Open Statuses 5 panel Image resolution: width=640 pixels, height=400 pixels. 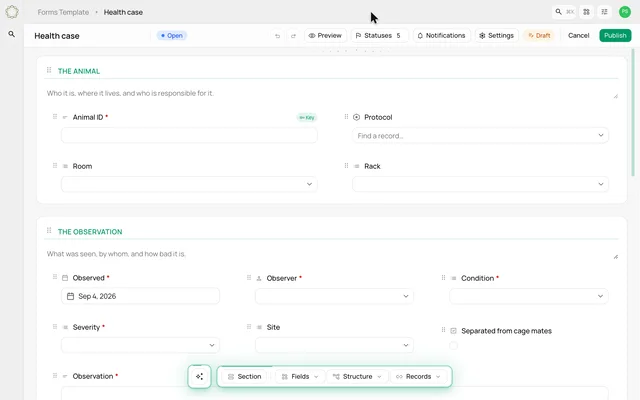(379, 36)
